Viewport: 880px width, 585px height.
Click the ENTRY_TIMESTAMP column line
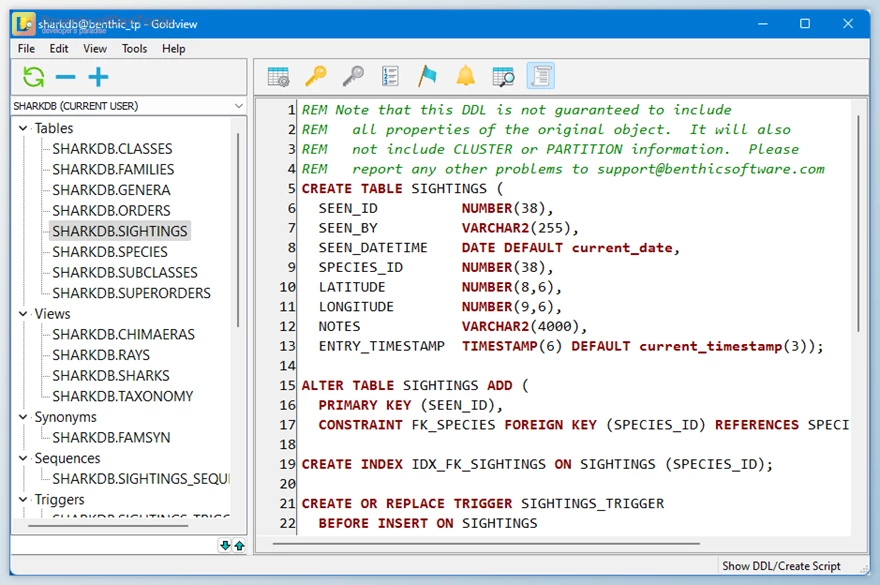571,346
